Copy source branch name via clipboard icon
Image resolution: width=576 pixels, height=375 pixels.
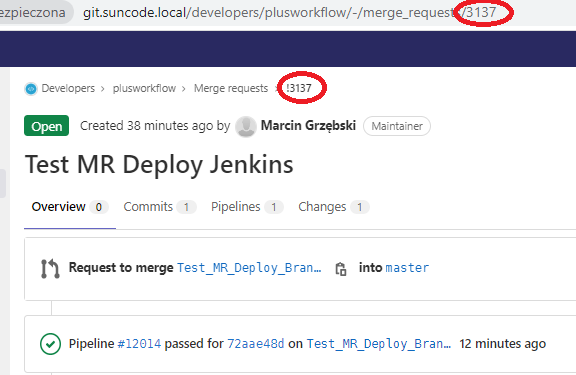(x=341, y=269)
